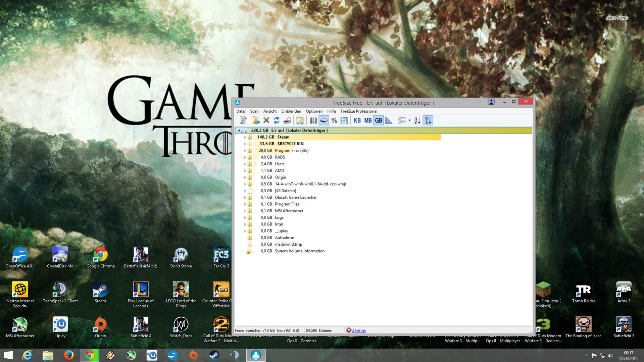Open The Binding of Isaac shortcut
644x362 pixels.
click(x=583, y=328)
